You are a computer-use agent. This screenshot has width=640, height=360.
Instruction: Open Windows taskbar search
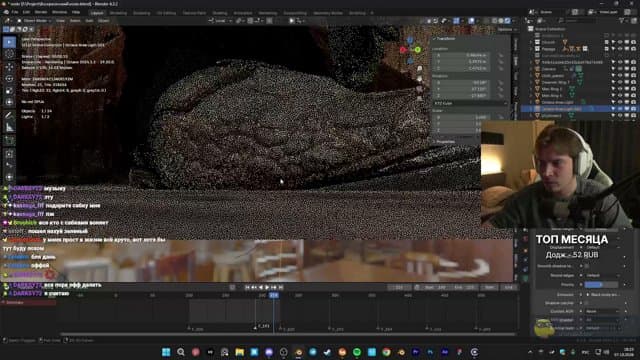pyautogui.click(x=181, y=352)
